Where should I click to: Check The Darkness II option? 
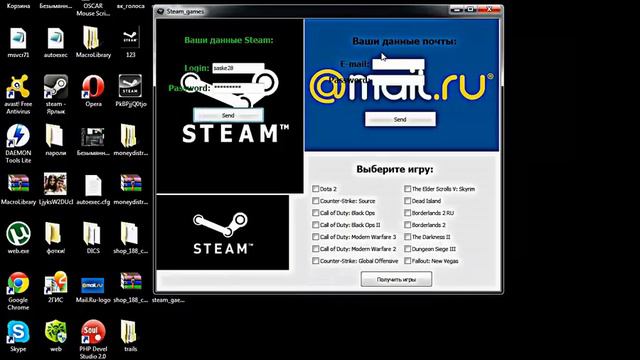point(407,237)
